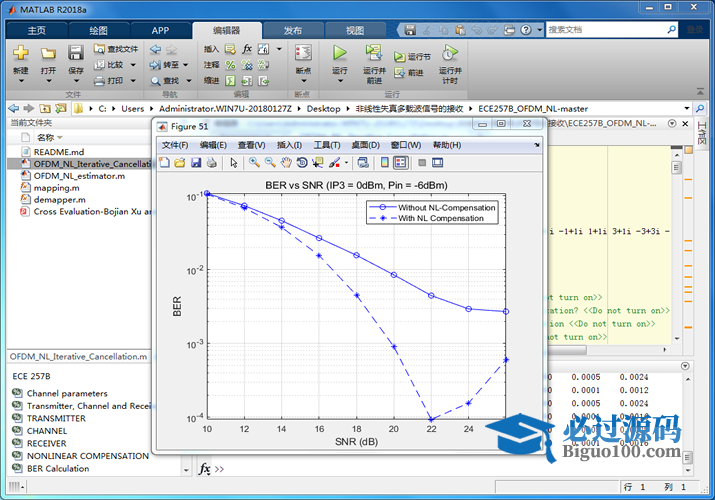
Task: Click the Desktop path segment
Action: point(323,108)
